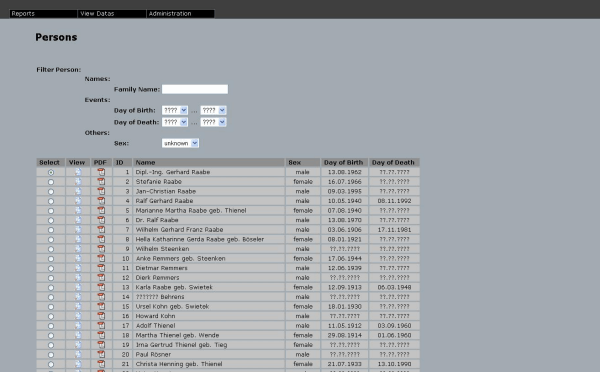Click death date 03.09.1960
This screenshot has height=372, width=600.
[394, 326]
